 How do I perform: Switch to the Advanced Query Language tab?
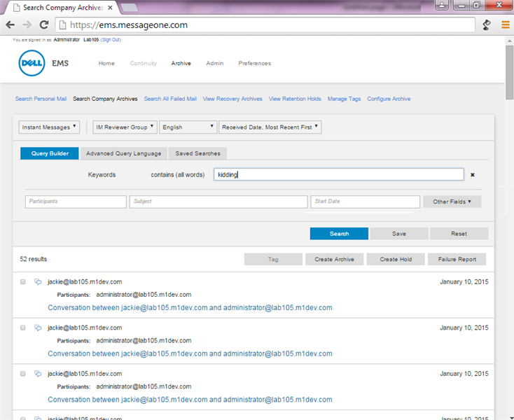tap(123, 153)
